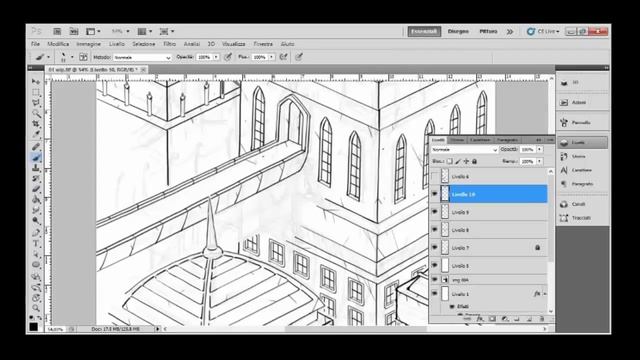The width and height of the screenshot is (640, 360).
Task: Select the Clone Stamp tool
Action: (36, 168)
